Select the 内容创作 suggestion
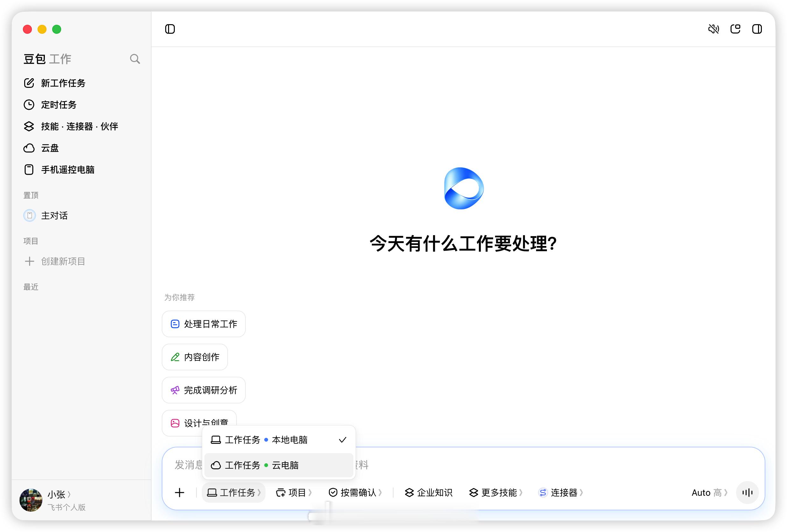 tap(195, 357)
